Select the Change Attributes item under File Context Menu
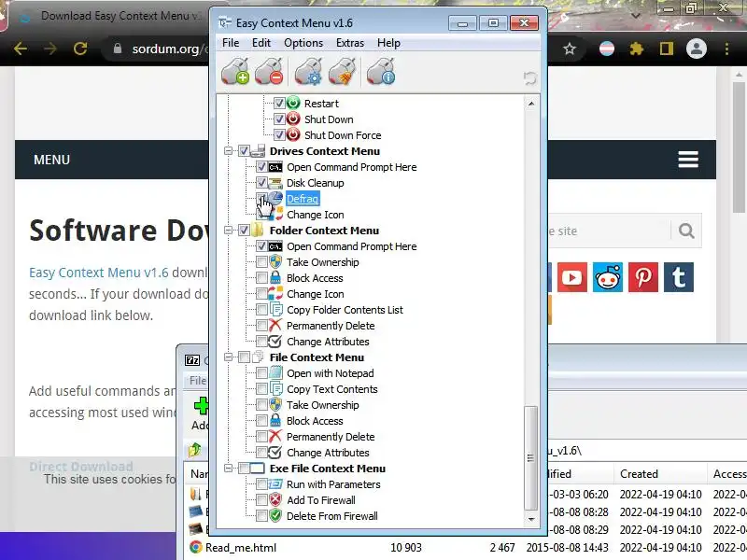The width and height of the screenshot is (747, 560). pos(328,453)
